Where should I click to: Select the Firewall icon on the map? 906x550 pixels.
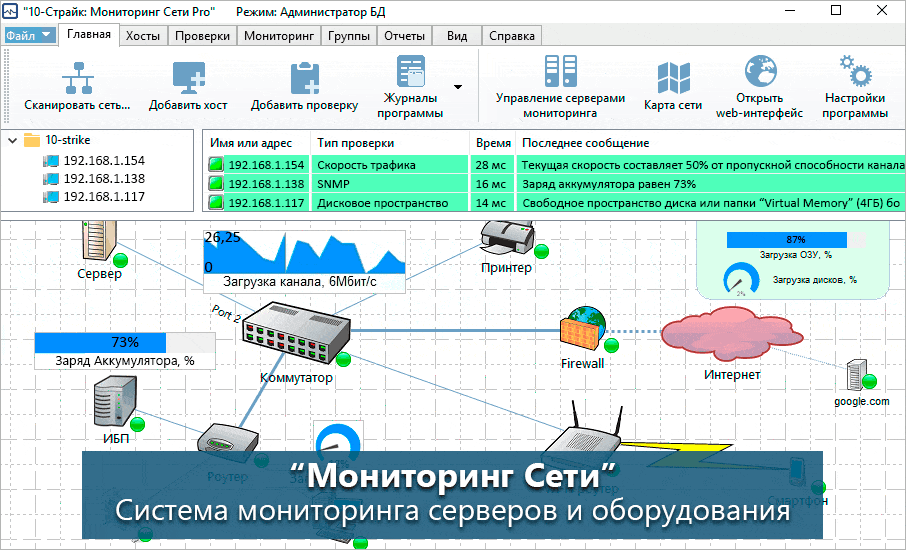582,328
